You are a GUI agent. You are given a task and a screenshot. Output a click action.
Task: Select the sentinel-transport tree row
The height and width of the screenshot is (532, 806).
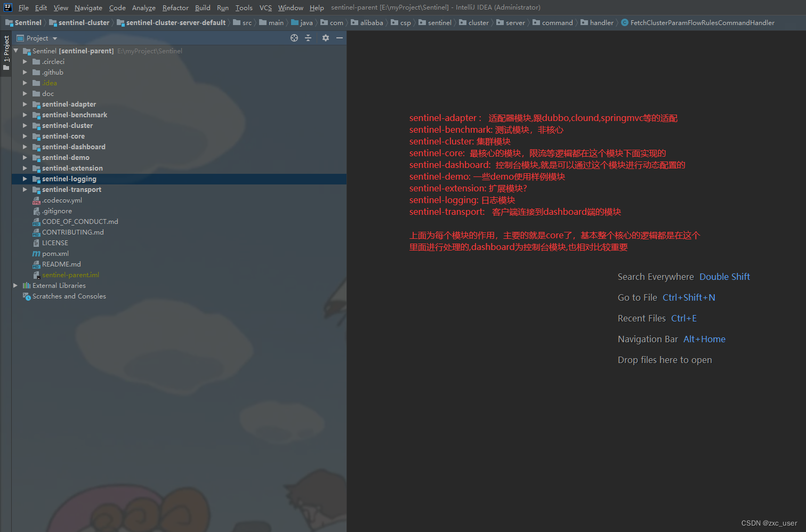(179, 190)
